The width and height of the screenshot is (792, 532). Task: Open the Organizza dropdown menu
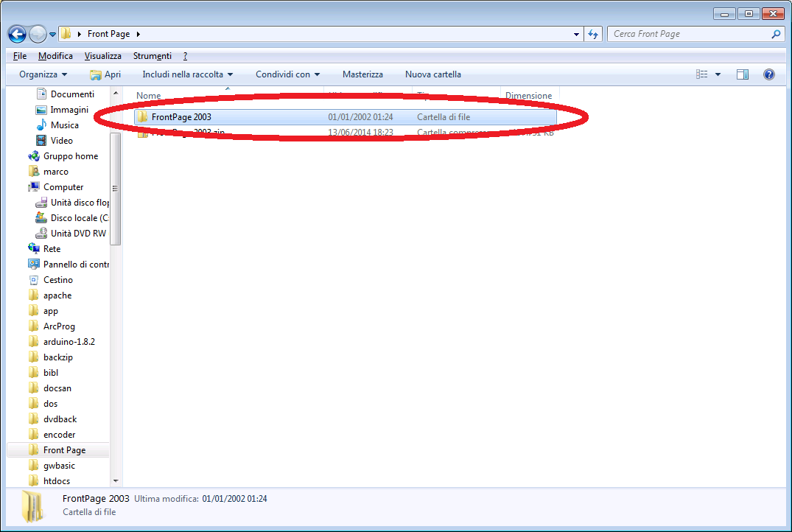point(43,74)
